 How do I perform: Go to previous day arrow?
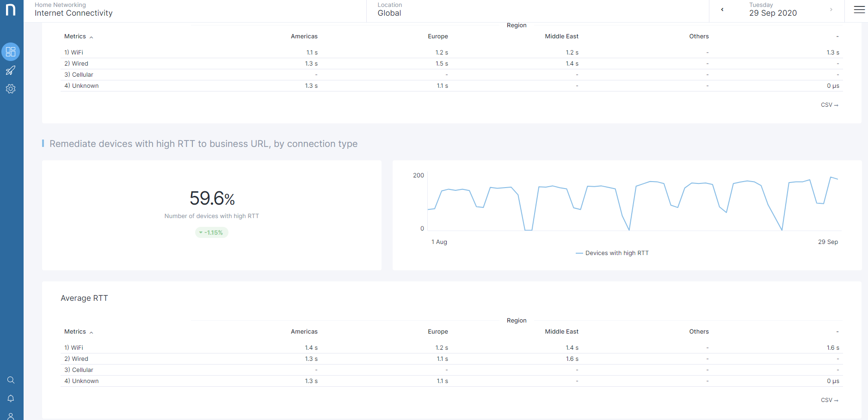(722, 10)
